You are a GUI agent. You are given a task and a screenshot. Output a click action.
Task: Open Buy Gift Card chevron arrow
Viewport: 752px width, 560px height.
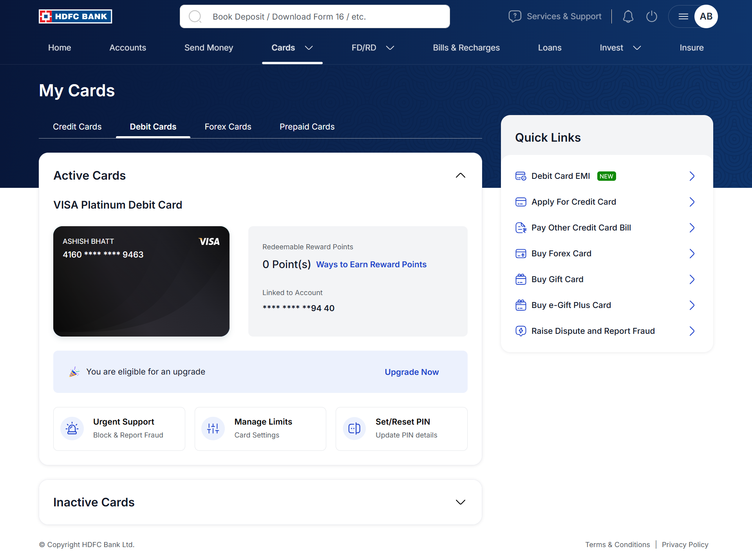point(692,279)
